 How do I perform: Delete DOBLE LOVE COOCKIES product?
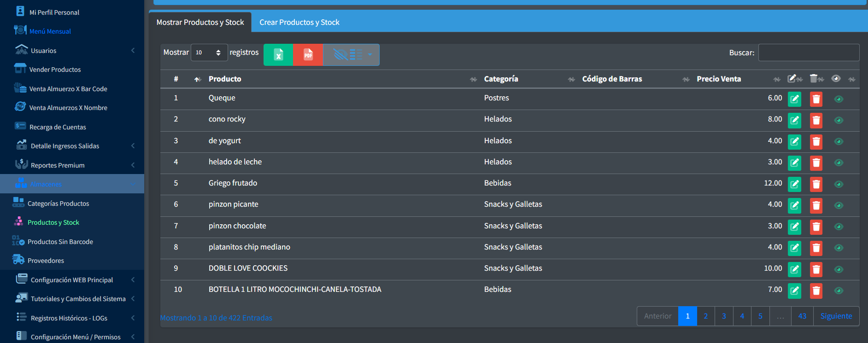pos(816,269)
